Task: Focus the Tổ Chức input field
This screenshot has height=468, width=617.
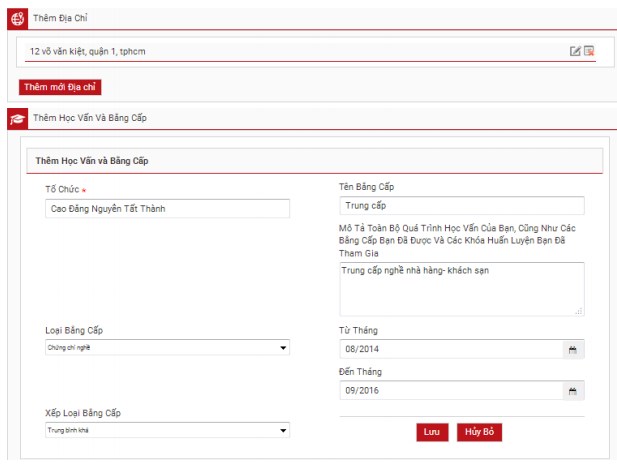Action: (167, 208)
